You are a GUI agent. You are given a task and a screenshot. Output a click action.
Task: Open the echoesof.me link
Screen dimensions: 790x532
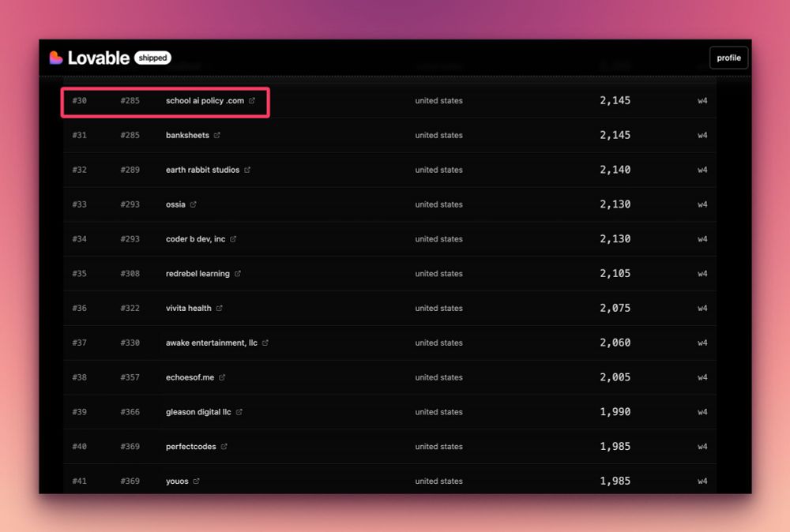(x=190, y=377)
